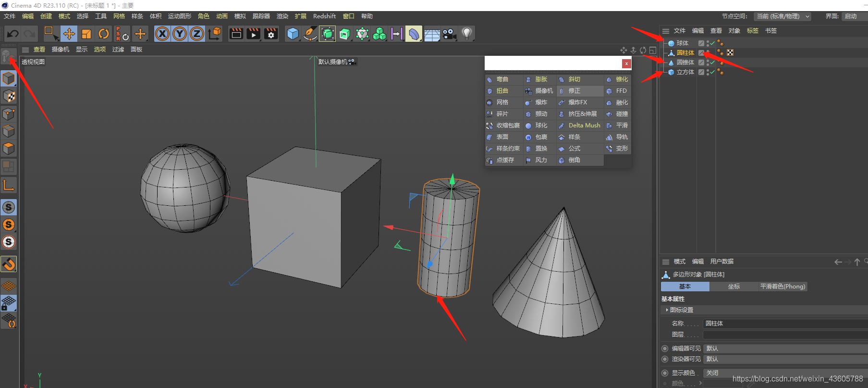This screenshot has width=868, height=388.
Task: Choose the 弯曲 deformer
Action: (504, 79)
